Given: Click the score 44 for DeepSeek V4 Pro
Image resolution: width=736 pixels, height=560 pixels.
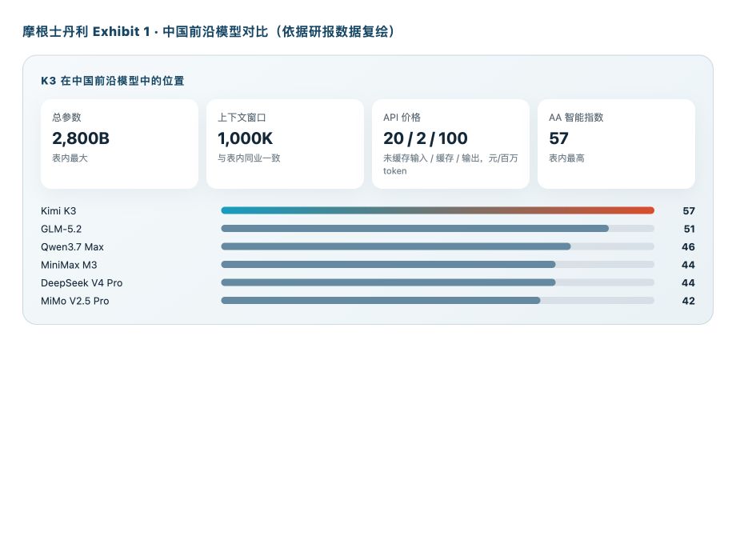Looking at the screenshot, I should click(688, 283).
